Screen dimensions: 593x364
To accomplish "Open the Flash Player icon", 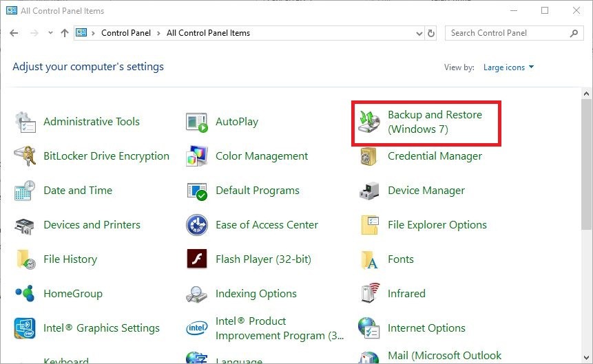I will pyautogui.click(x=197, y=259).
